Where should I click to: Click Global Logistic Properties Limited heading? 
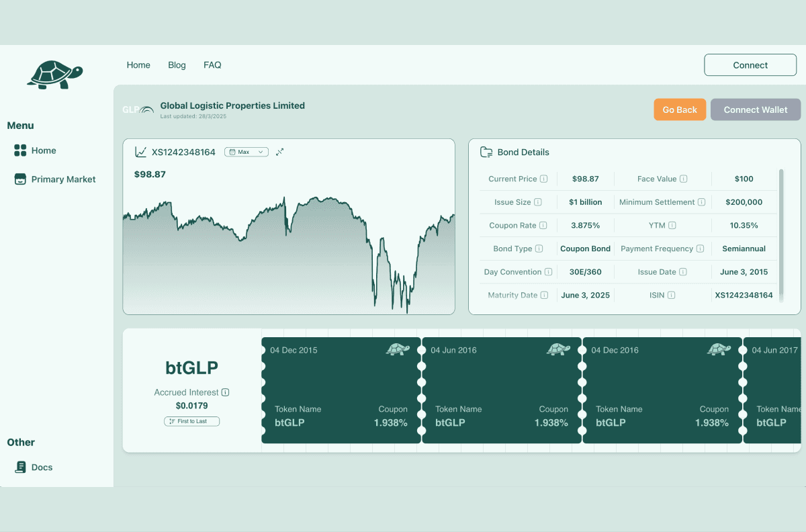[232, 105]
